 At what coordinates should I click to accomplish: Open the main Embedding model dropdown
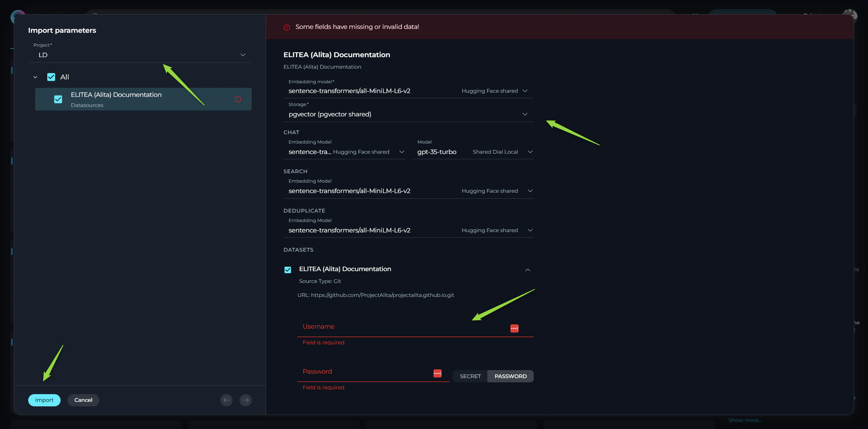tap(408, 91)
